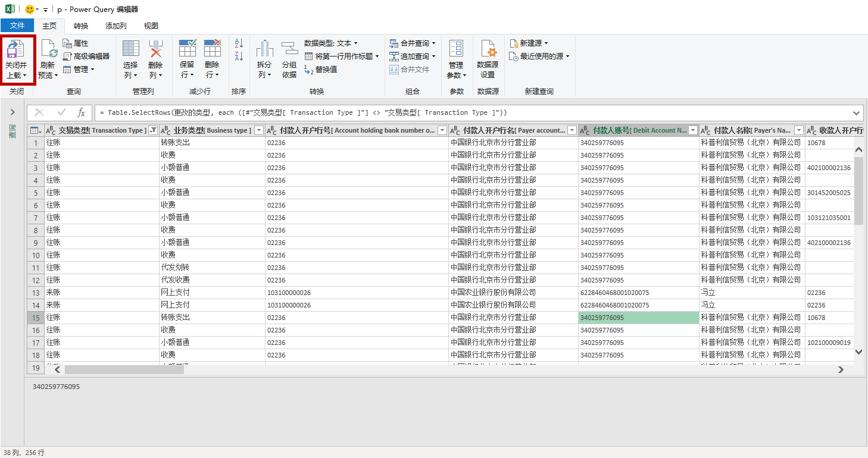Expand the Queries pane chevron

[x=13, y=112]
